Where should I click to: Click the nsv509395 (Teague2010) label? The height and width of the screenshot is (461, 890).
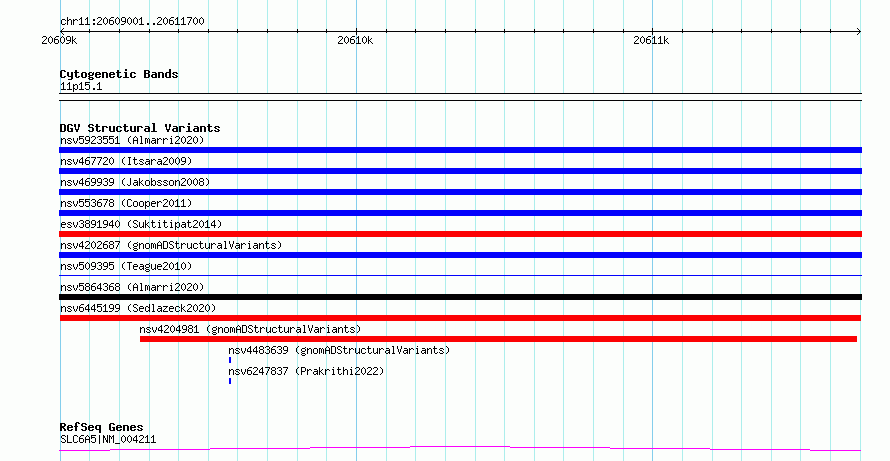tap(126, 266)
